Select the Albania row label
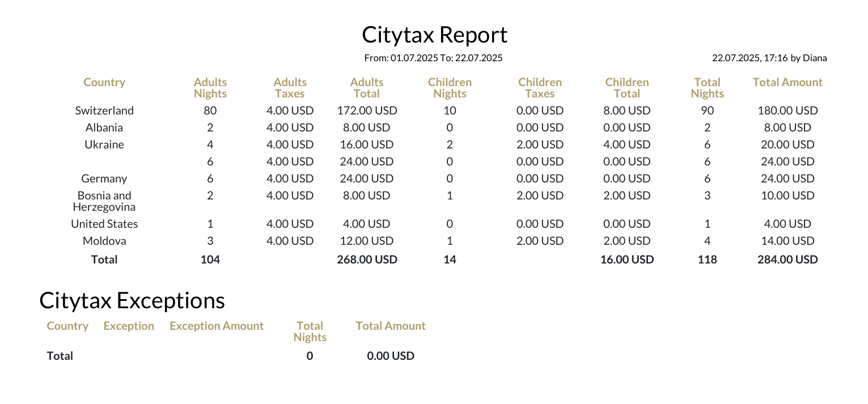The image size is (868, 404). [x=104, y=127]
